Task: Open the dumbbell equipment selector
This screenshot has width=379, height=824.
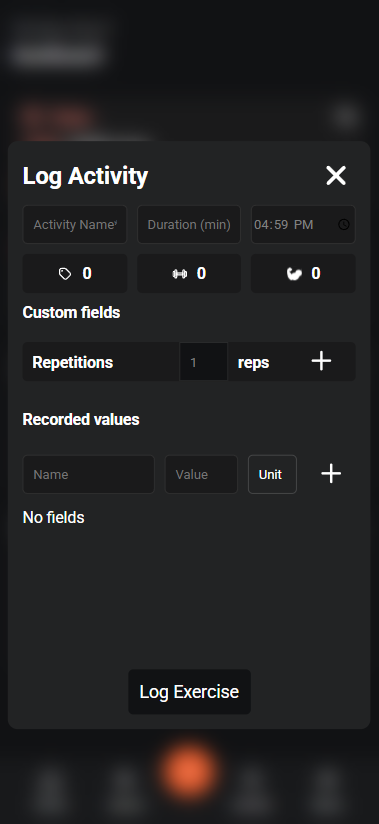Action: pos(189,273)
